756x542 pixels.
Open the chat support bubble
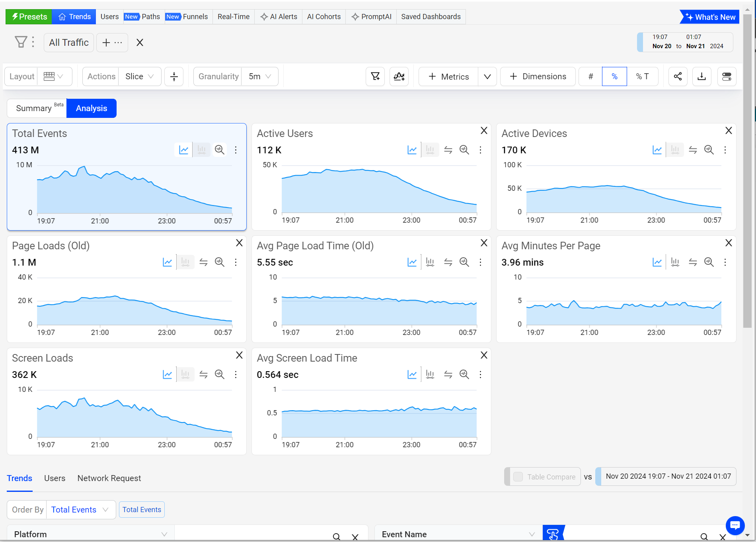pyautogui.click(x=735, y=525)
